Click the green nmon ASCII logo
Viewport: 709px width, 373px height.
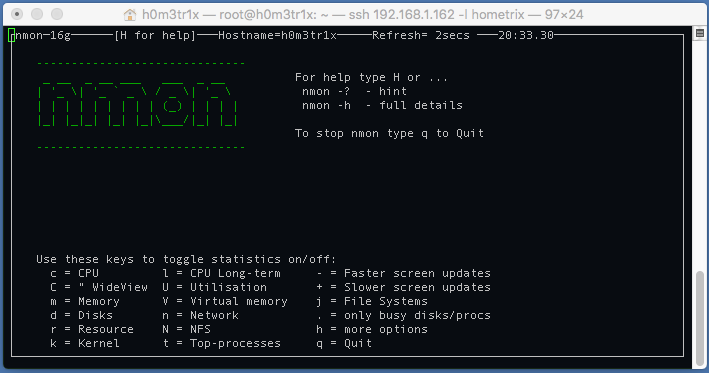(x=137, y=105)
